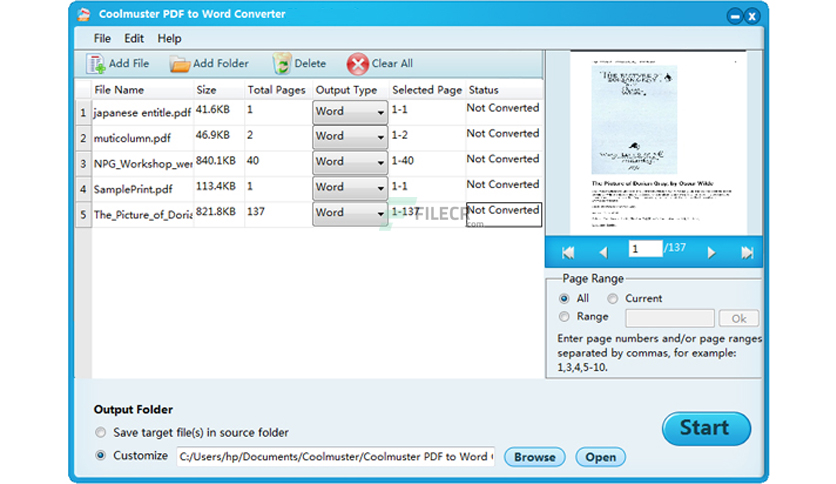
Task: Click the 137 total pages cell
Action: (x=255, y=212)
